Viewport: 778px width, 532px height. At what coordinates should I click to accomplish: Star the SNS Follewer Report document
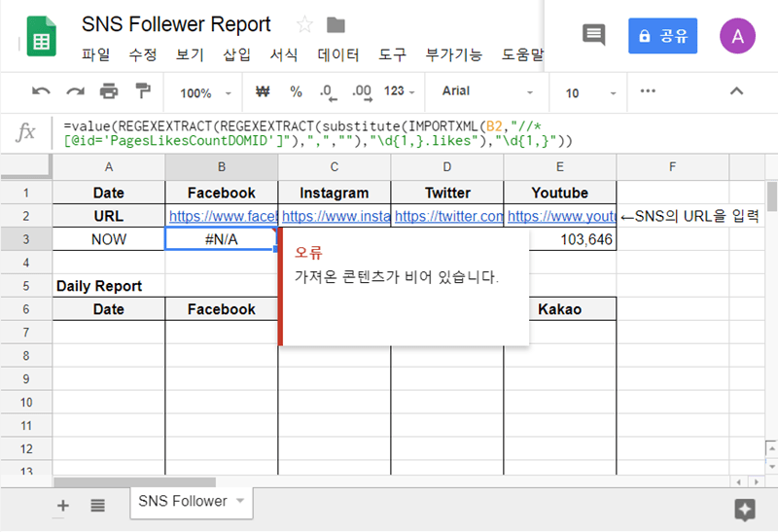(304, 24)
